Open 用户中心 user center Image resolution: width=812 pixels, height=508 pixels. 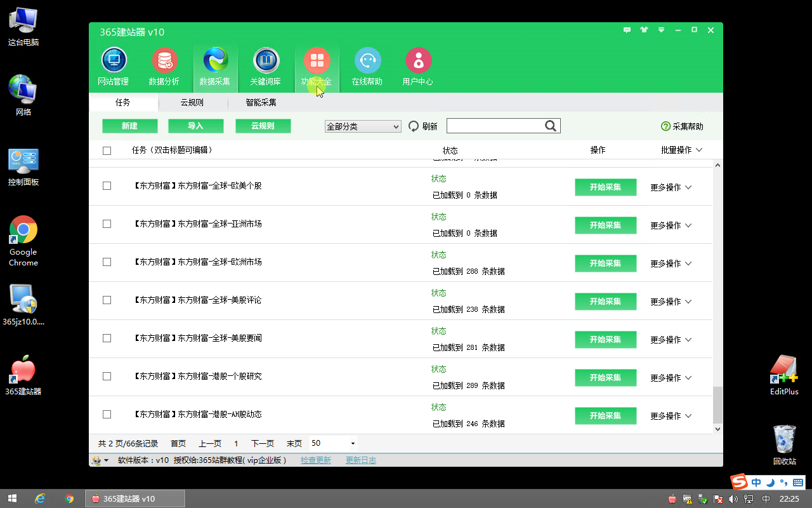click(418, 67)
